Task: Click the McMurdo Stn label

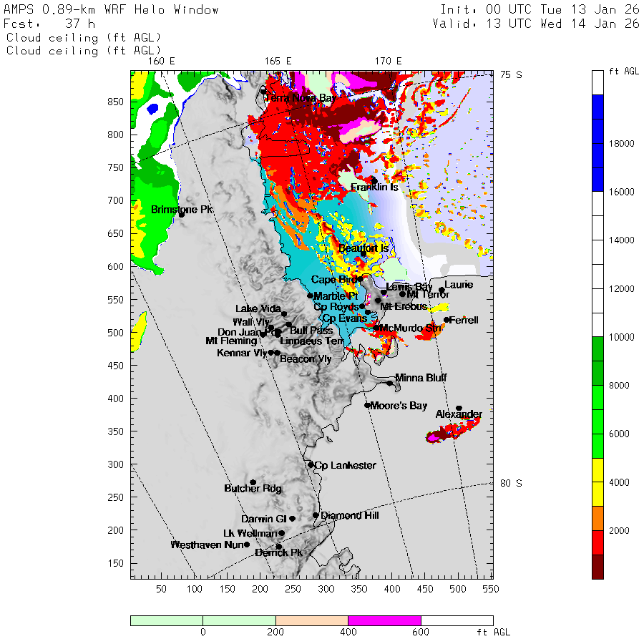Action: coord(411,328)
